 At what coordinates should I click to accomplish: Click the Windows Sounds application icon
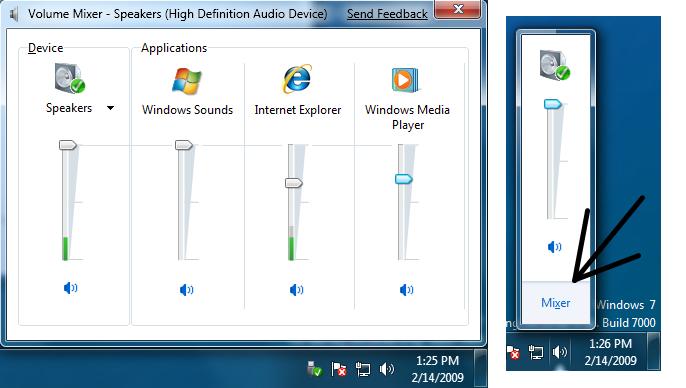(187, 81)
